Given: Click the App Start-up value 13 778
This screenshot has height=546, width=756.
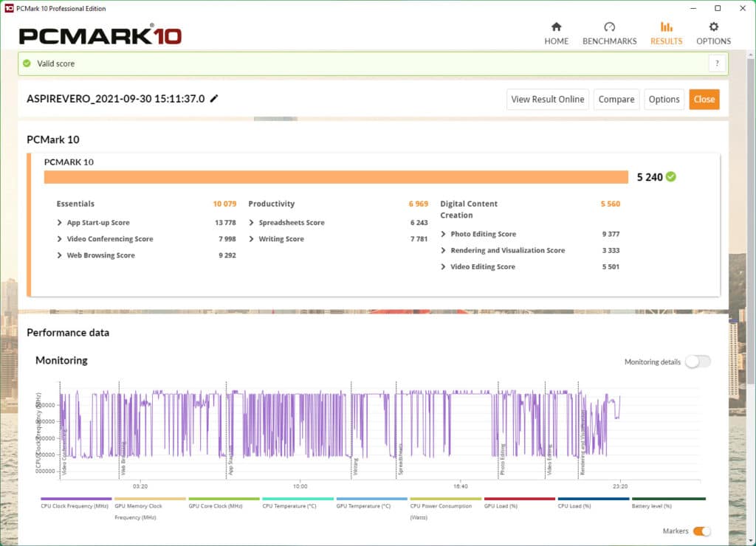Looking at the screenshot, I should pos(225,223).
